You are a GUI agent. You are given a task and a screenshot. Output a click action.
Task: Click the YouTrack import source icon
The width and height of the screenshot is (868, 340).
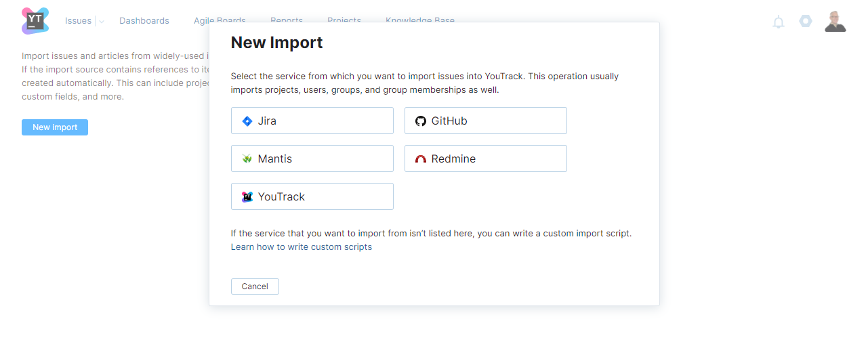pyautogui.click(x=247, y=197)
